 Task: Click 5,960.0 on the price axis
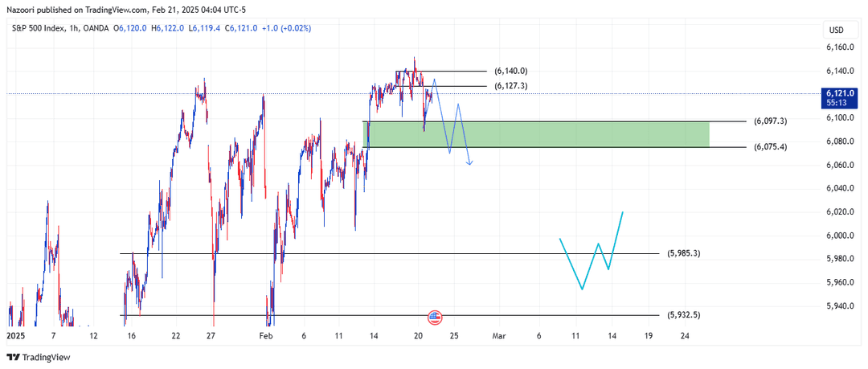pos(840,282)
